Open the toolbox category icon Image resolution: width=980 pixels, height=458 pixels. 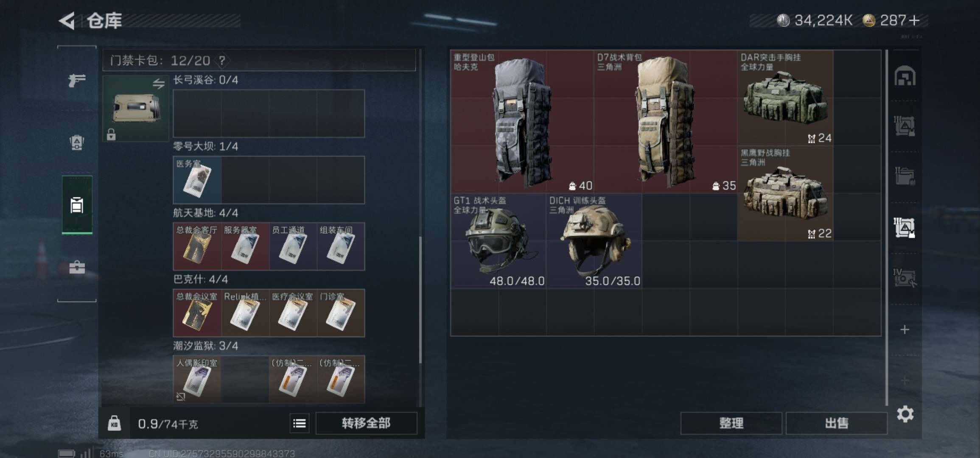77,267
